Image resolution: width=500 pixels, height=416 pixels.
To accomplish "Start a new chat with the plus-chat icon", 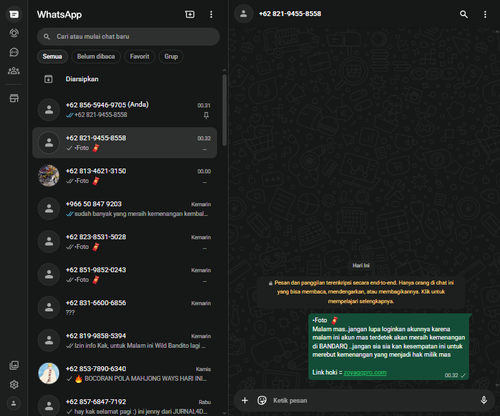I will [190, 14].
